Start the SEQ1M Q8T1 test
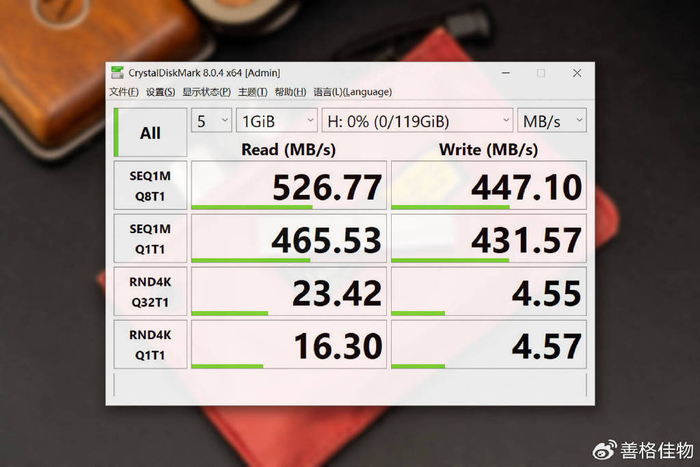Screen dimensions: 700x467 click(150, 186)
